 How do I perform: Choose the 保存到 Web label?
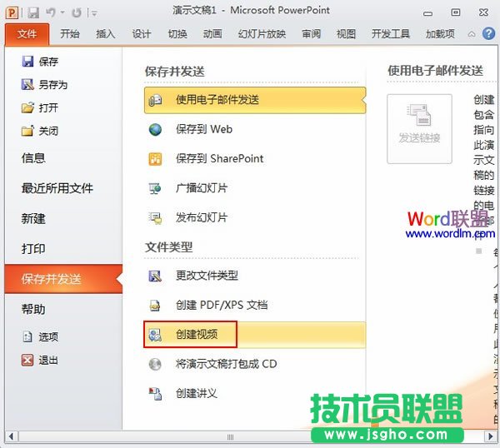(204, 129)
